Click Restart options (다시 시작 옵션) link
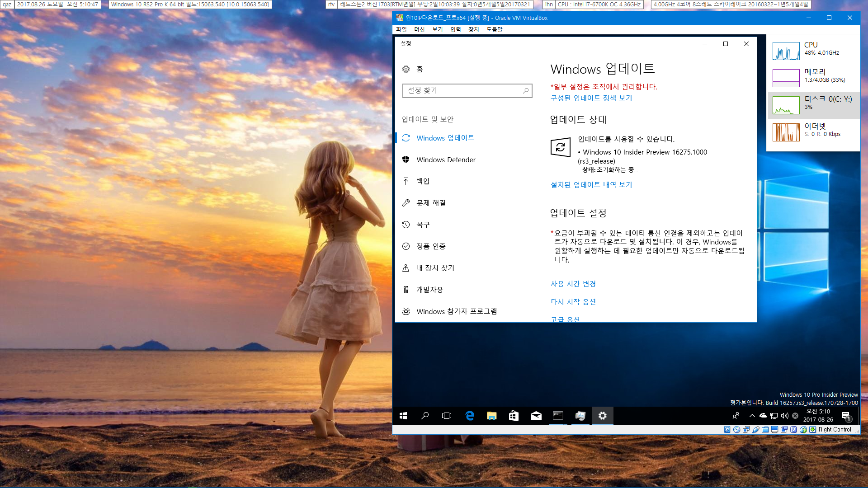868x488 pixels. point(573,302)
